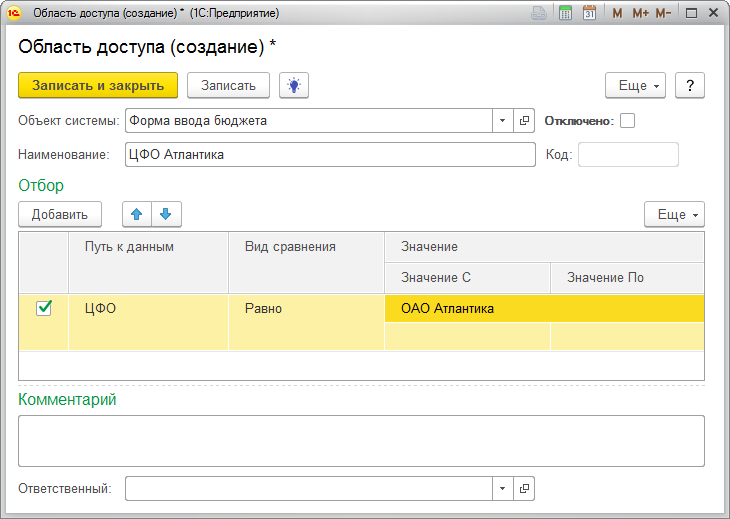Open the Ответственный item form button
730x519 pixels.
pyautogui.click(x=525, y=488)
